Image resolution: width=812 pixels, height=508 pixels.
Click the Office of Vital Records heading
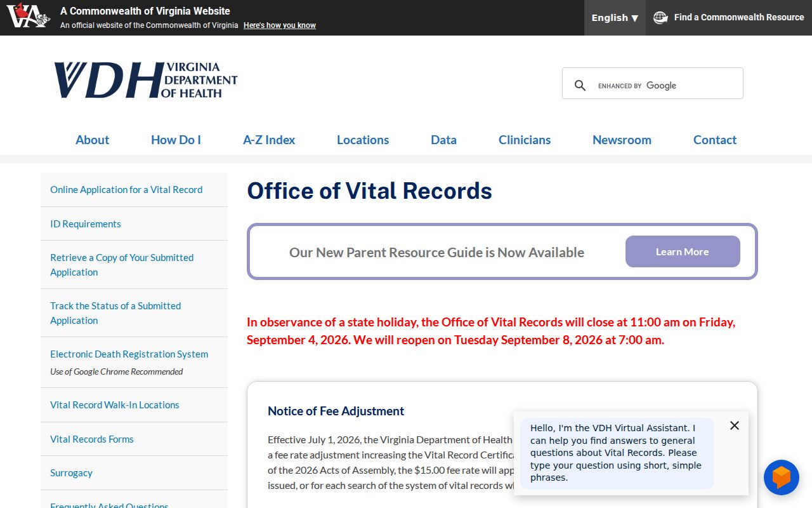369,190
